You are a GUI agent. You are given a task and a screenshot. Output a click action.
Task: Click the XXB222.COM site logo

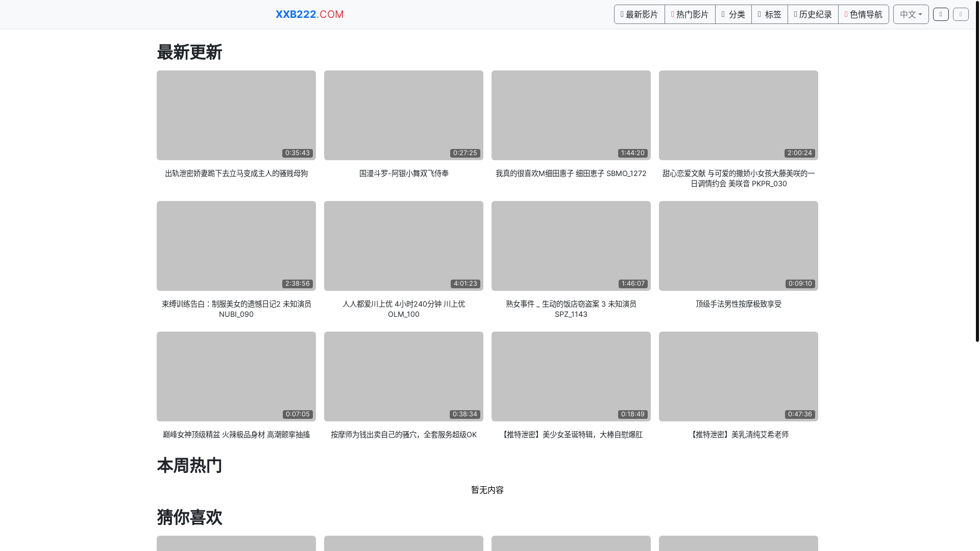click(x=309, y=14)
